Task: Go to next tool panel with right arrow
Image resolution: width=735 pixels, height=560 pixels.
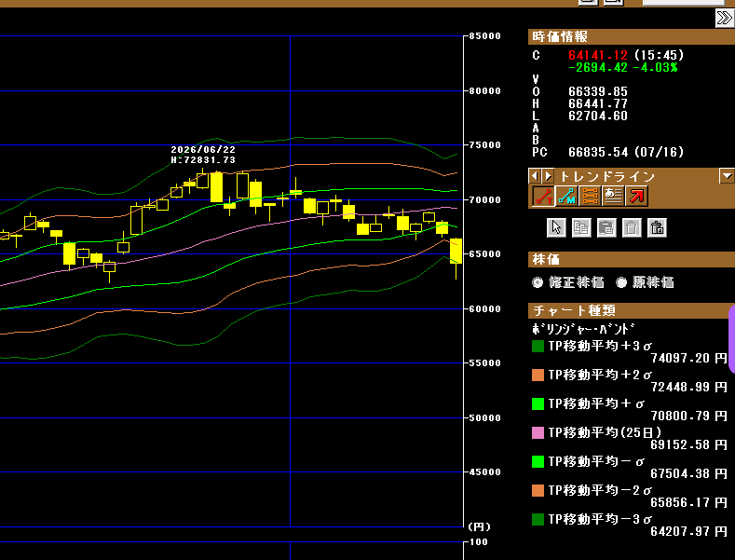Action: [x=548, y=176]
